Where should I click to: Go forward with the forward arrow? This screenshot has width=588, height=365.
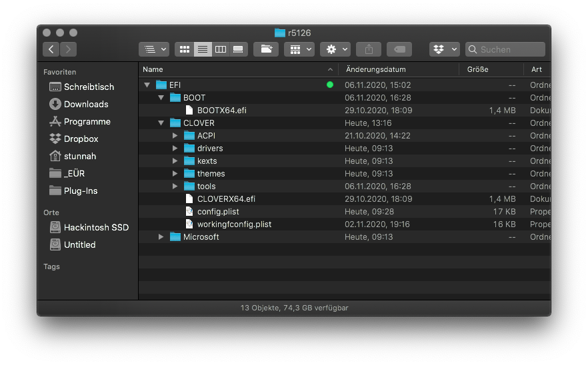[x=68, y=49]
